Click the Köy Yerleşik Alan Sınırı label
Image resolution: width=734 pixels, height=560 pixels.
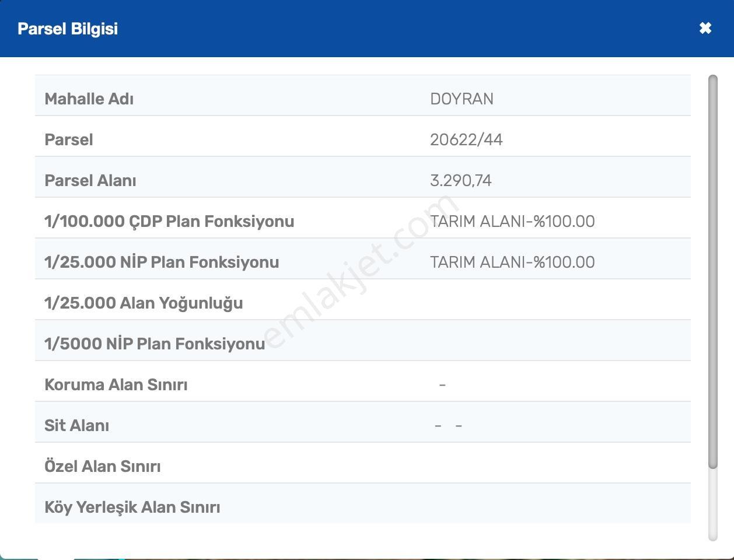point(132,507)
